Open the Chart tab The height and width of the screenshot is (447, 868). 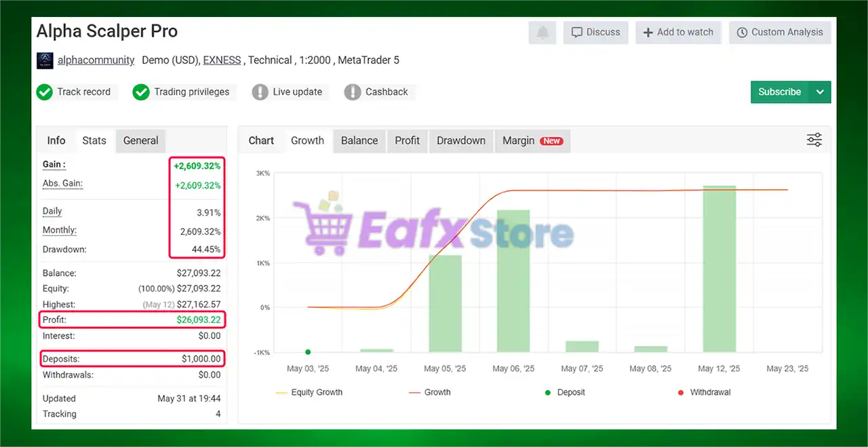coord(261,140)
